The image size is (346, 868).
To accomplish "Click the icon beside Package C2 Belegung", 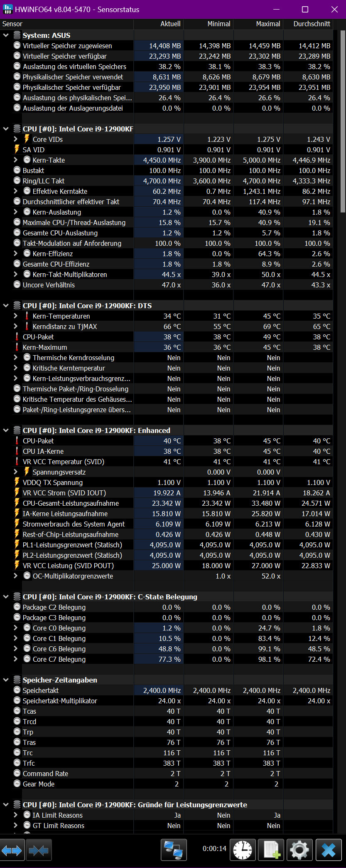I will [17, 607].
